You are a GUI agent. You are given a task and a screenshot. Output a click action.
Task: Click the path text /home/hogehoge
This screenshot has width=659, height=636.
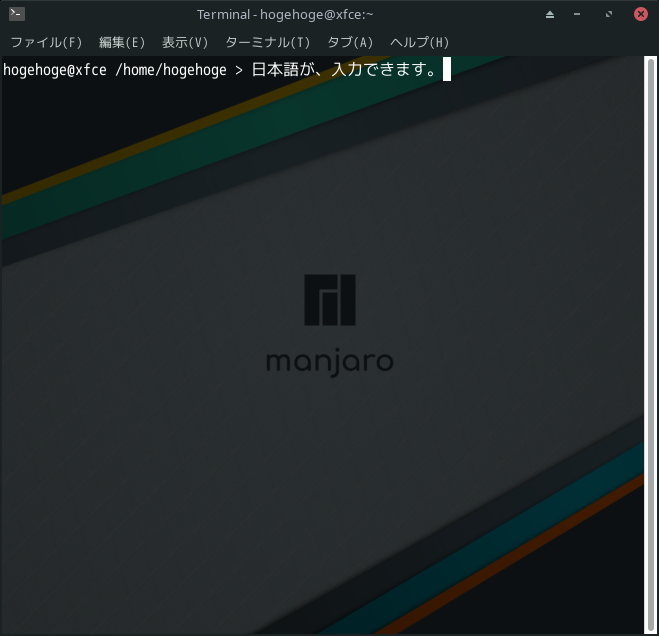click(x=171, y=70)
